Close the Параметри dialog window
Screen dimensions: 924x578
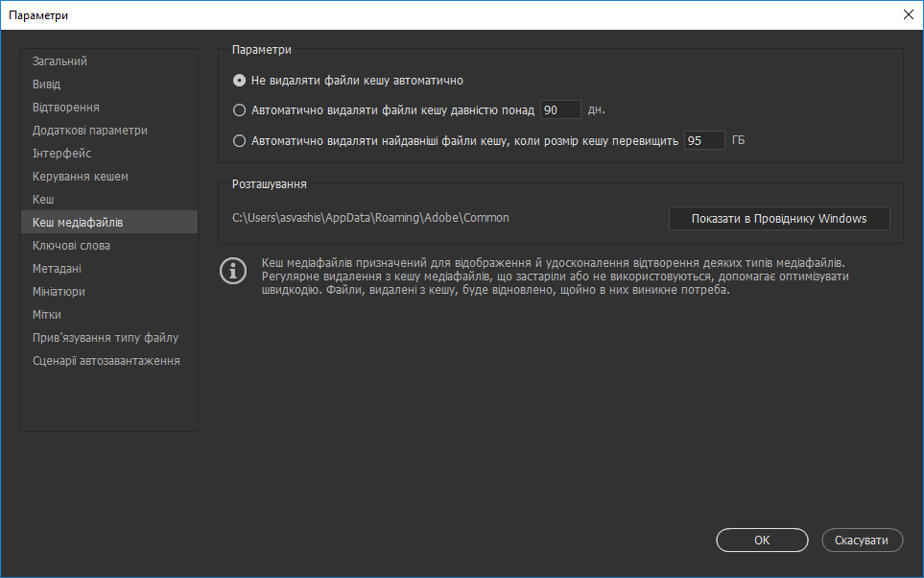pyautogui.click(x=909, y=14)
